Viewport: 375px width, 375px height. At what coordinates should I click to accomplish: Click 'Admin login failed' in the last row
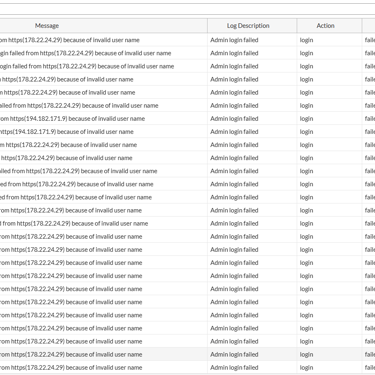pos(234,367)
